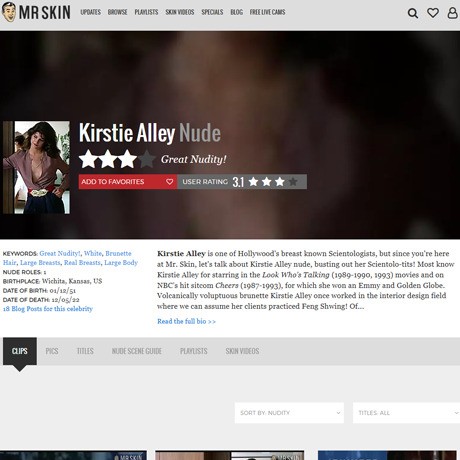Click the heart on Add to Favorites

click(170, 182)
